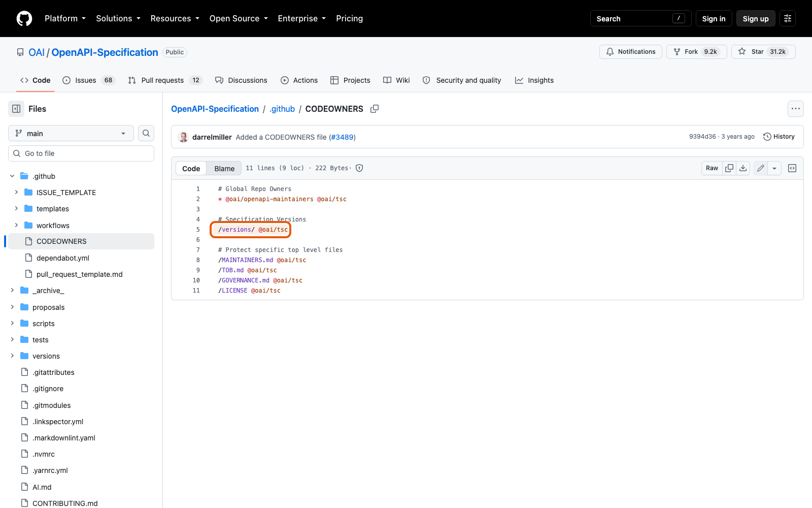Open the more file actions ellipsis menu

coord(796,109)
